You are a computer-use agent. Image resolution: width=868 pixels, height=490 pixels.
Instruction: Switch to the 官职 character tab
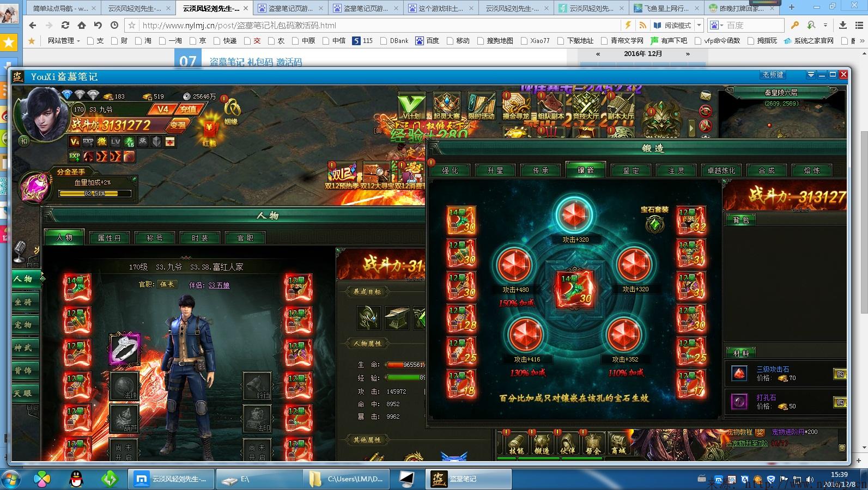246,238
